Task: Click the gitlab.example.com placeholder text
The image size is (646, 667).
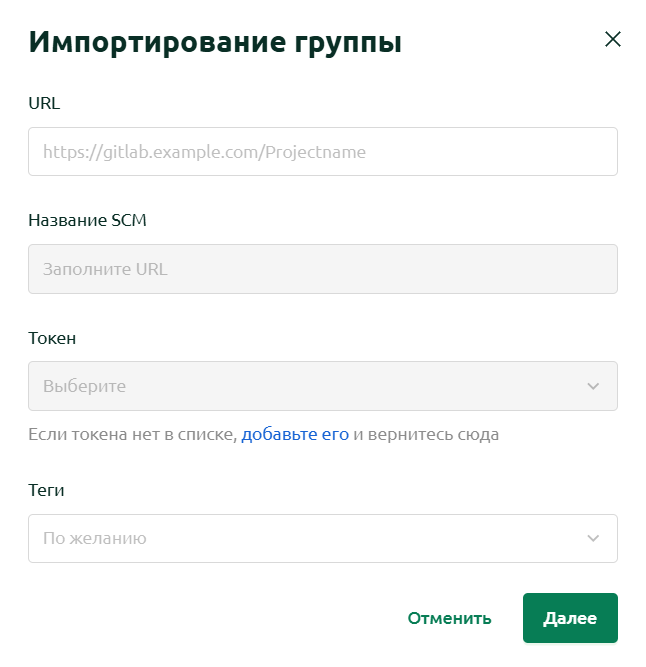Action: (204, 152)
